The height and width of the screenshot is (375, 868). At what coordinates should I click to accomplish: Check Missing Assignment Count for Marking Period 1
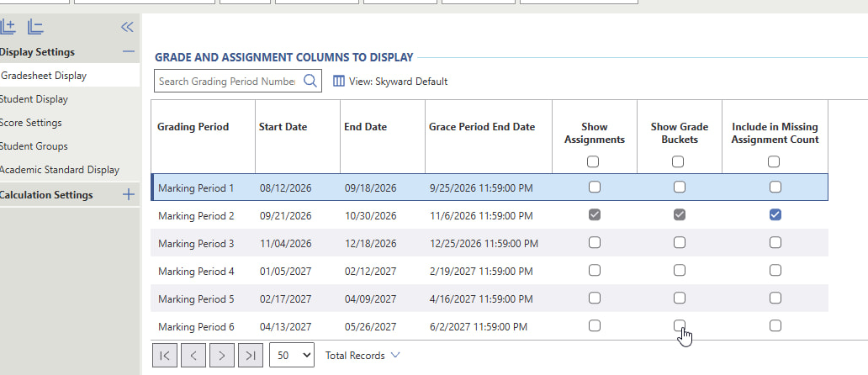775,187
